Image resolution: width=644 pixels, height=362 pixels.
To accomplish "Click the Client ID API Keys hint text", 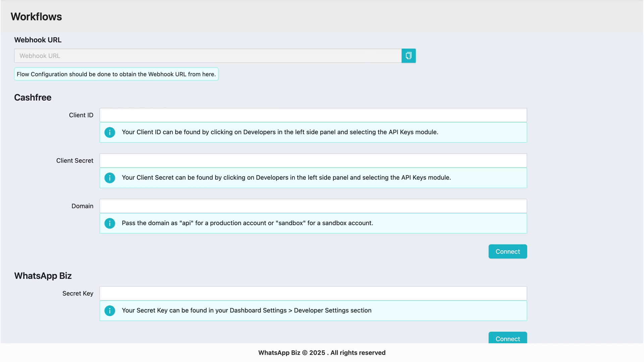I will click(280, 132).
